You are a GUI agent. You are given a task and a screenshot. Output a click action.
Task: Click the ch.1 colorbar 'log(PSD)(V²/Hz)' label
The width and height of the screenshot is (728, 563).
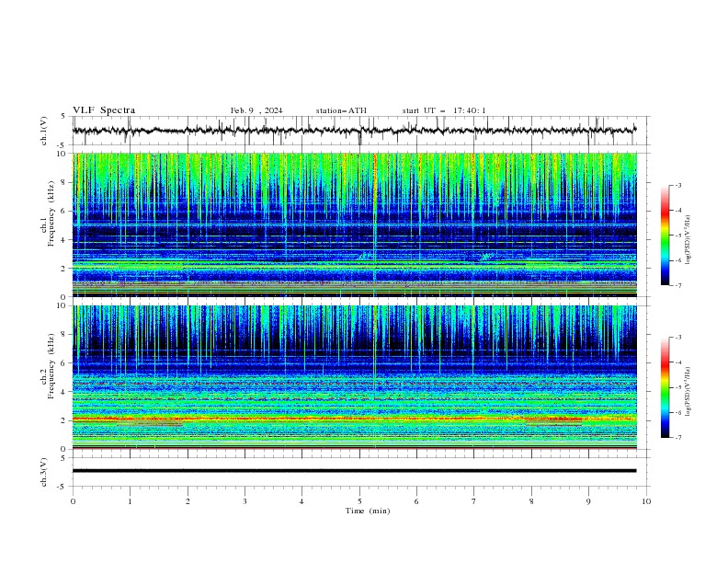[x=688, y=240]
